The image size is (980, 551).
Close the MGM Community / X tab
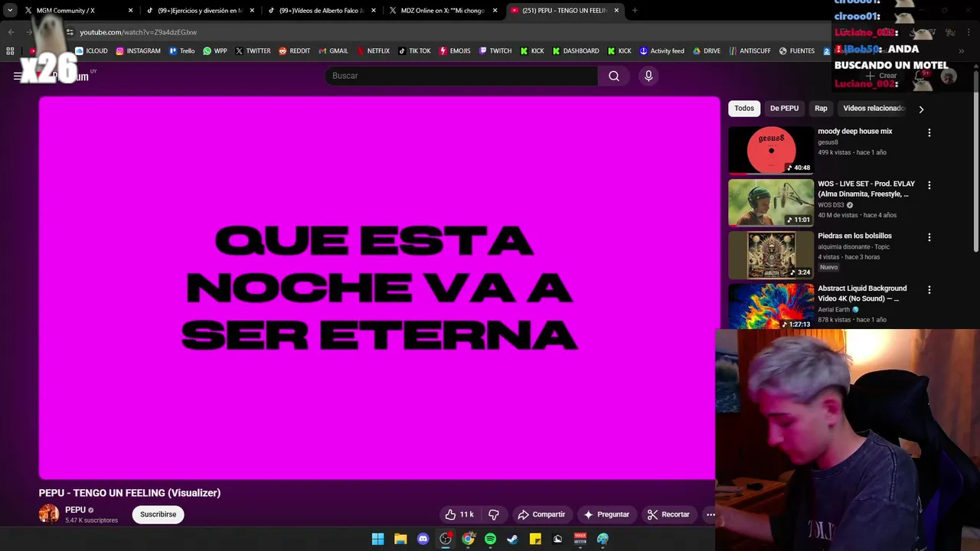pyautogui.click(x=130, y=11)
